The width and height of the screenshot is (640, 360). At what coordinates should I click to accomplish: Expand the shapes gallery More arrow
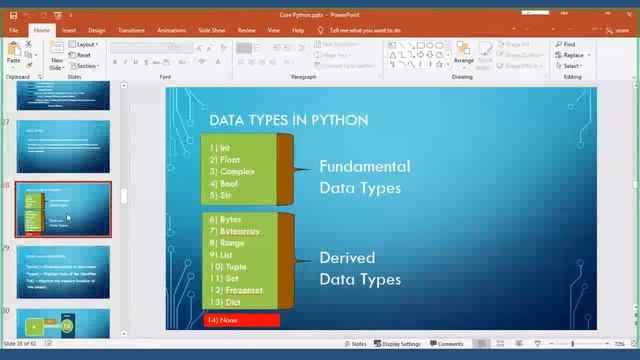(448, 64)
